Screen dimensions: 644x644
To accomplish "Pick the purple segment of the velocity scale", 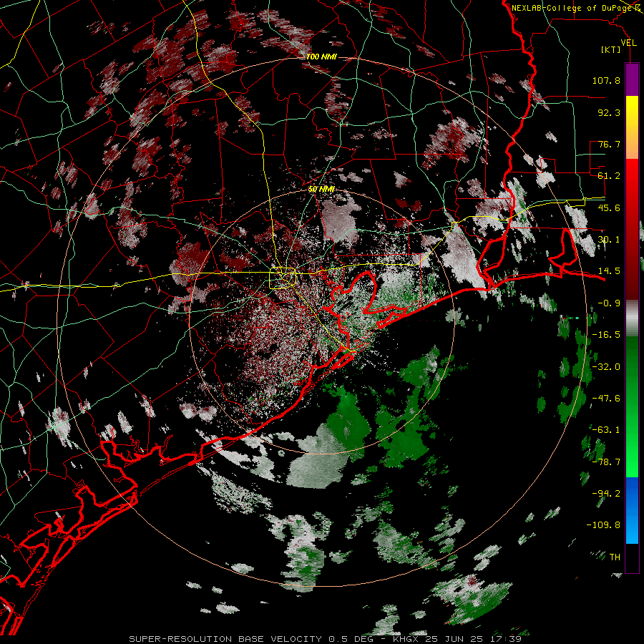I will coord(632,79).
